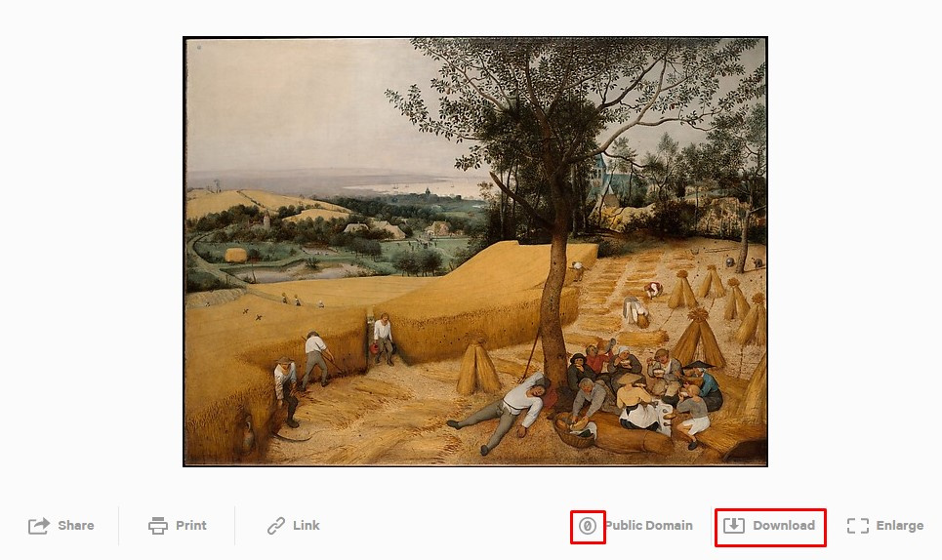
Task: Select the Print text label
Action: pyautogui.click(x=191, y=526)
